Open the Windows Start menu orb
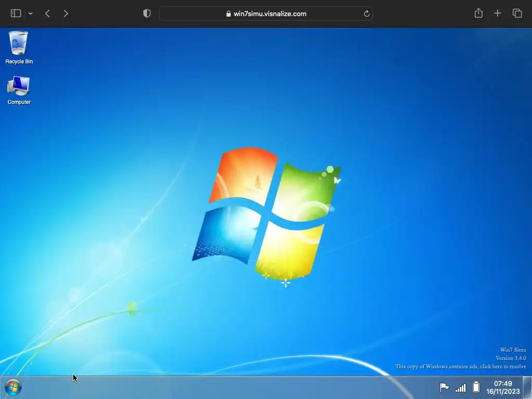The image size is (532, 399). (13, 387)
